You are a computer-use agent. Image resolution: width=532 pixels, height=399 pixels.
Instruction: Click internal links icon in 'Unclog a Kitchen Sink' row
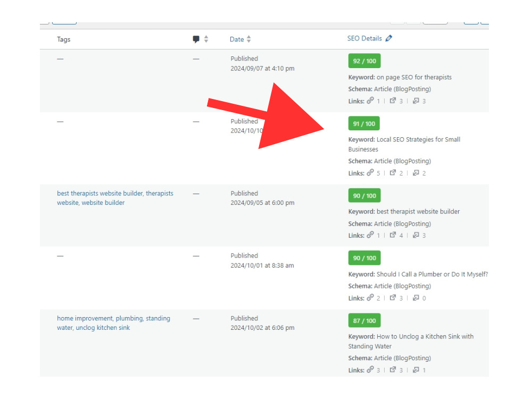(370, 370)
